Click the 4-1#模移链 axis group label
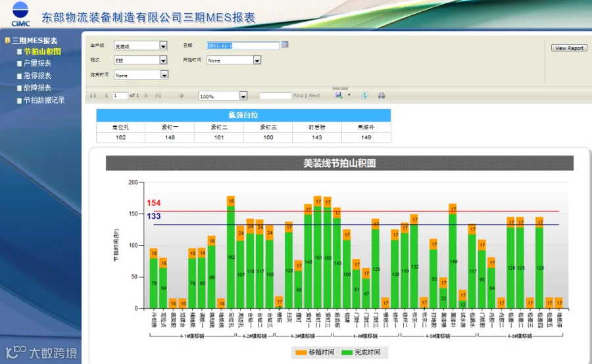592x364 pixels. (192, 336)
